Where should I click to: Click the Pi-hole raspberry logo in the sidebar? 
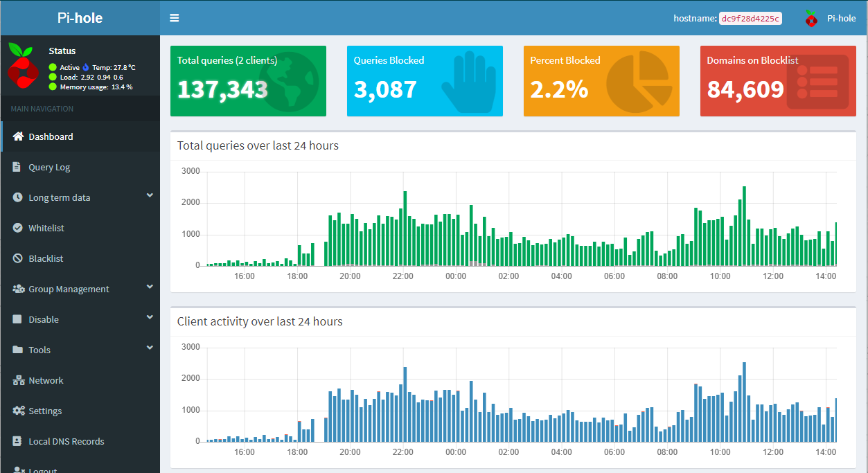pyautogui.click(x=24, y=64)
